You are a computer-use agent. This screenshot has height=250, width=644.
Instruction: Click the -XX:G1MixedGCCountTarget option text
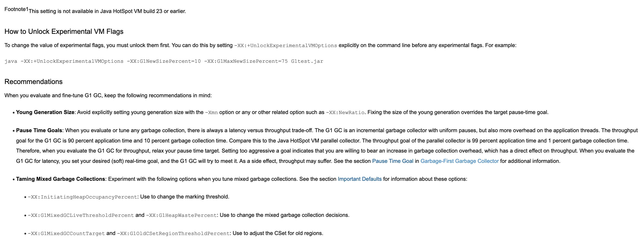pos(66,233)
